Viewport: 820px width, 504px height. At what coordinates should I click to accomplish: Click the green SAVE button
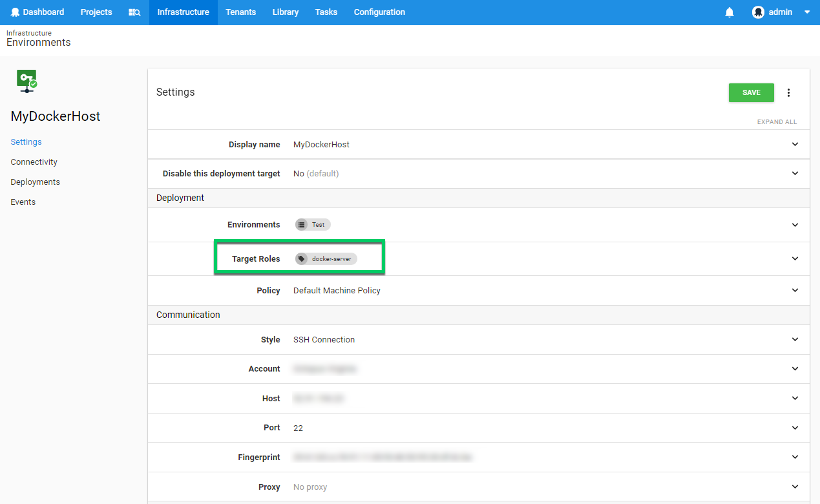pos(751,92)
